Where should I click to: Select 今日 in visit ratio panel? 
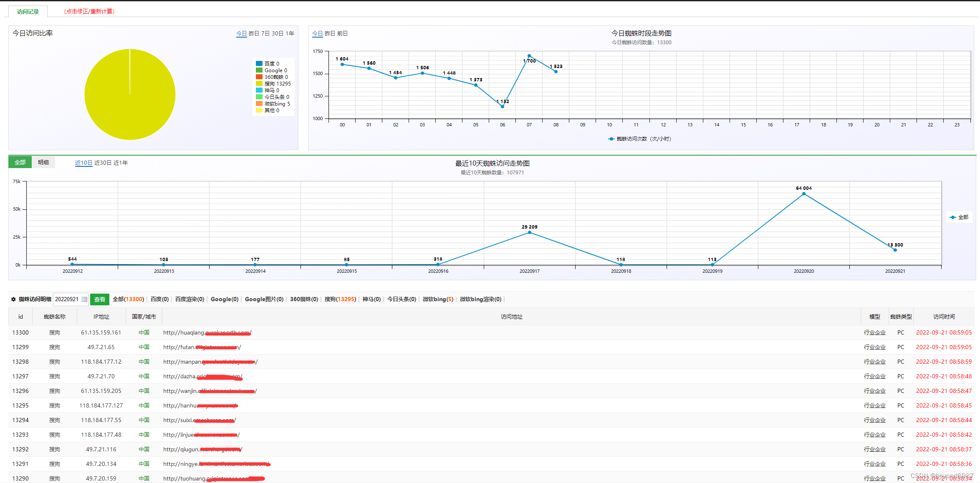pyautogui.click(x=241, y=33)
